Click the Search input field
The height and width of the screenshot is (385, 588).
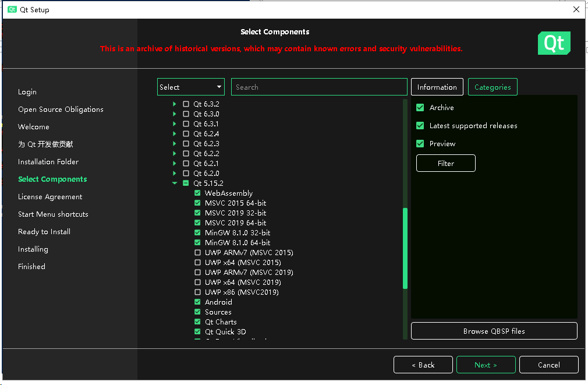point(319,87)
